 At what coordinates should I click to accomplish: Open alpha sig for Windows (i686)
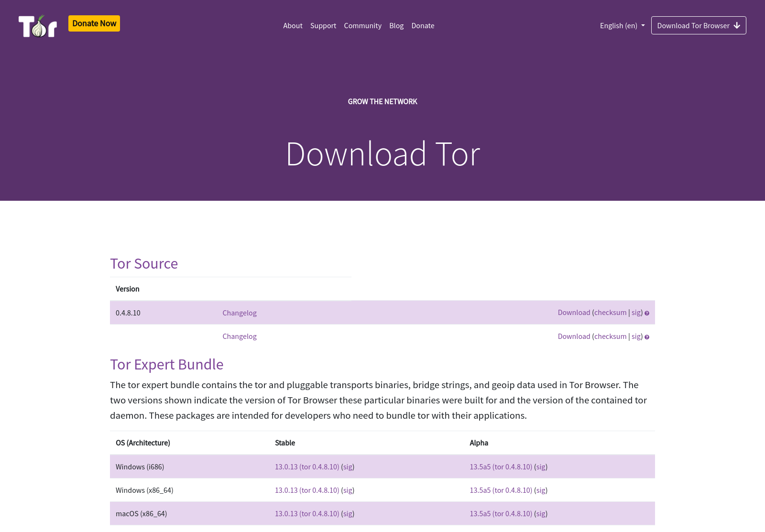coord(541,467)
